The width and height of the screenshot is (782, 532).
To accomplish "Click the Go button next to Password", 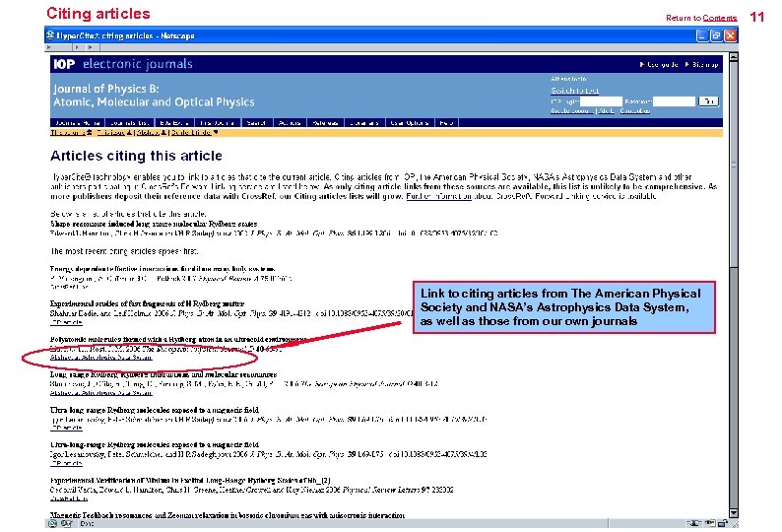I will 709,101.
